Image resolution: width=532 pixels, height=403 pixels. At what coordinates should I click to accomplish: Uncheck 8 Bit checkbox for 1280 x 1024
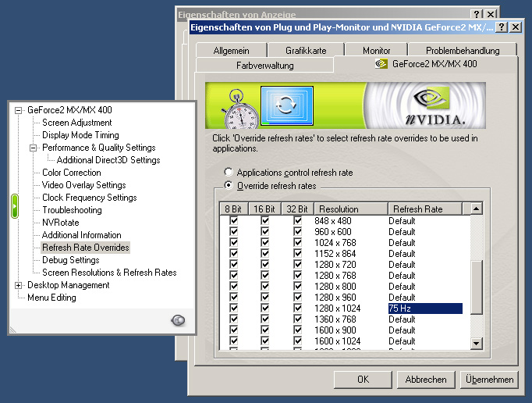tap(233, 308)
